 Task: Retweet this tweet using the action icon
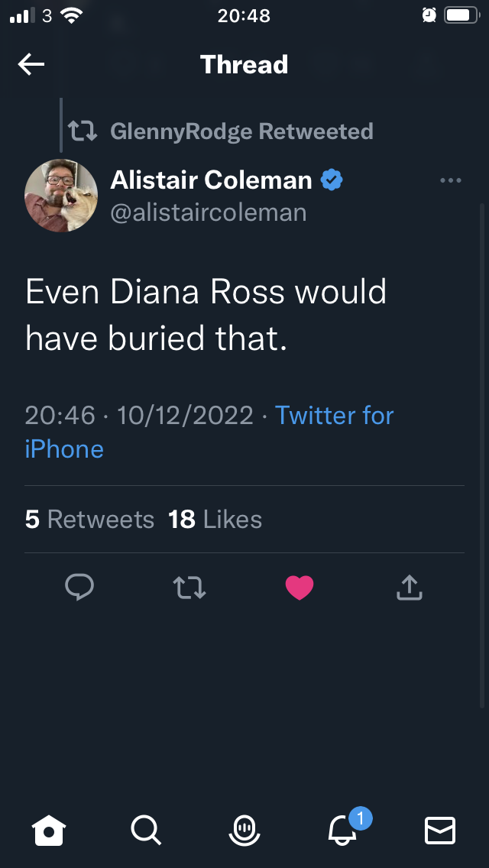(189, 587)
